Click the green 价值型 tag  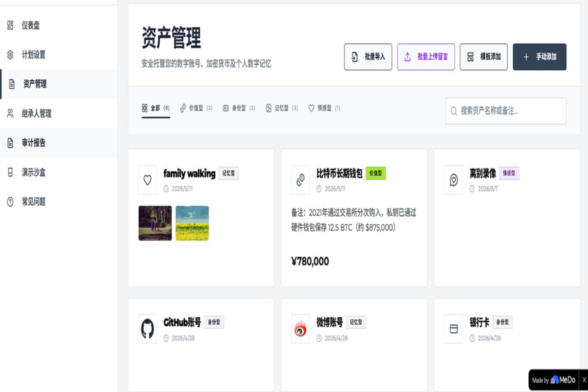tap(376, 173)
